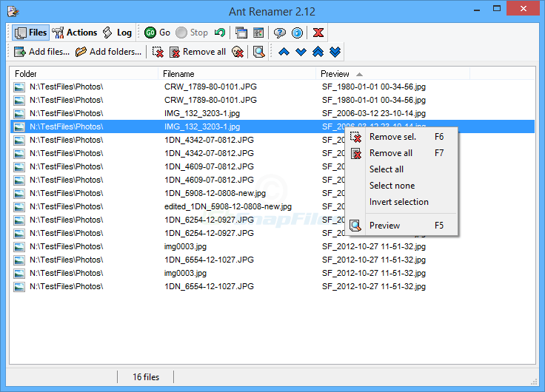This screenshot has height=392, width=545.
Task: Open help with question mark bubble icon
Action: [280, 33]
